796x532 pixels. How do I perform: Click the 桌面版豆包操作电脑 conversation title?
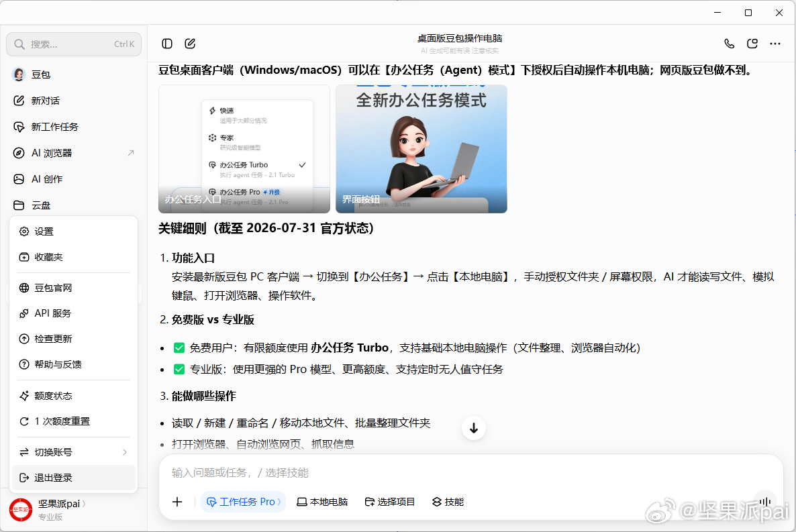point(460,39)
